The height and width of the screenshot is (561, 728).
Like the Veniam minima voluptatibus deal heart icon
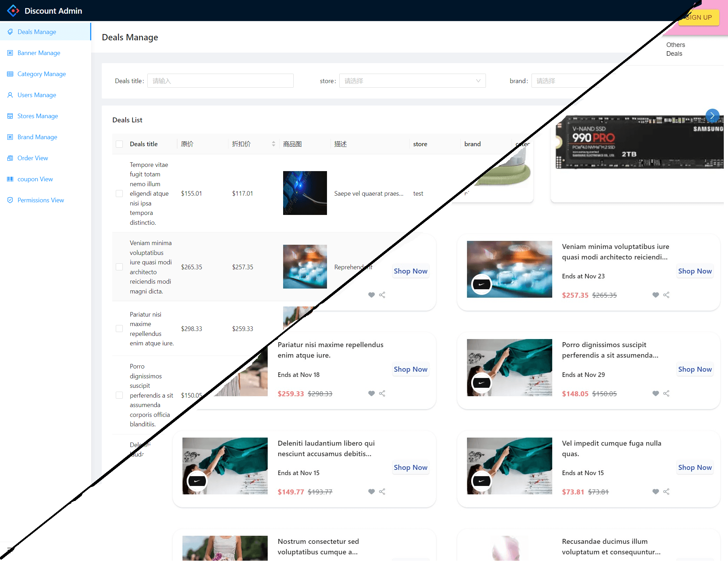point(655,295)
